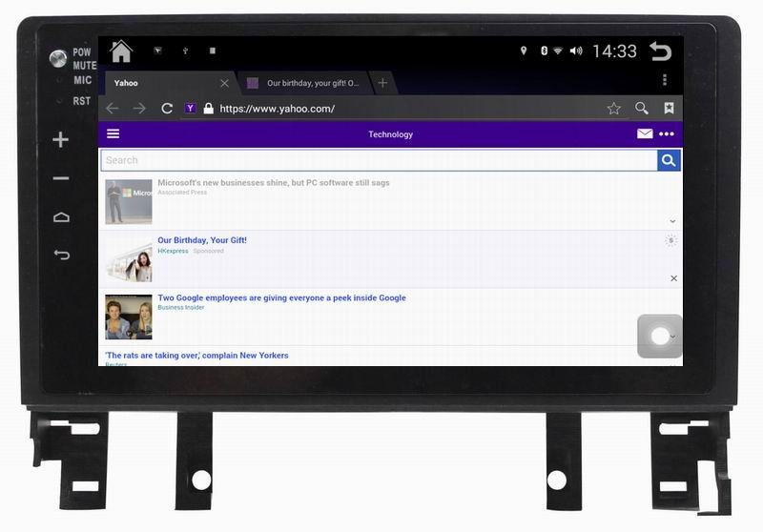Open the 'Our Birthday, Your Gift!' ad link
The image size is (763, 532).
point(202,240)
